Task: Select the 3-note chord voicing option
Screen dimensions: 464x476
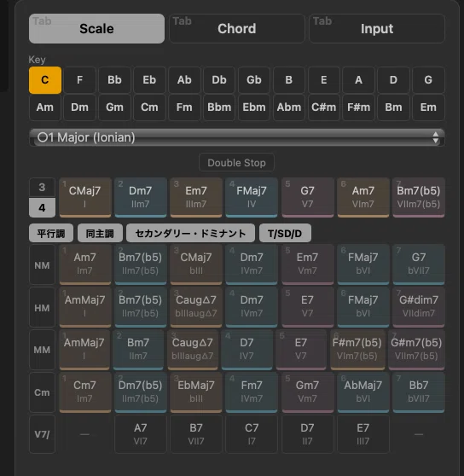Action: pos(42,188)
